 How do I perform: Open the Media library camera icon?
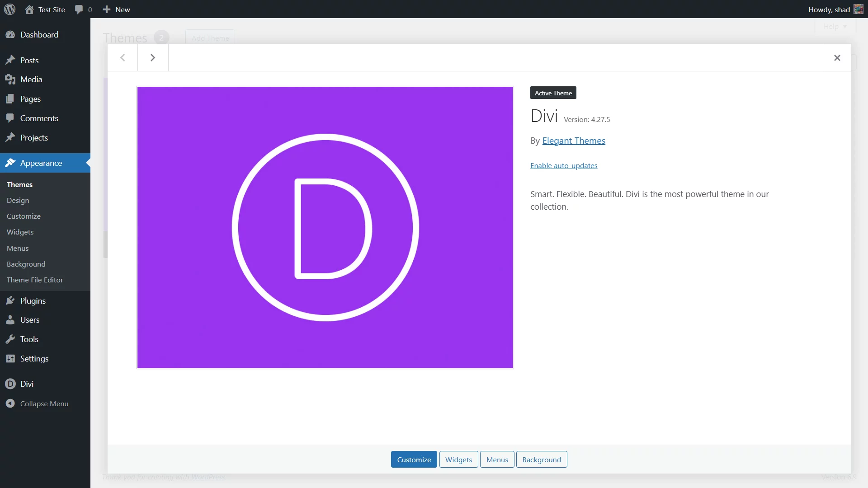coord(10,79)
